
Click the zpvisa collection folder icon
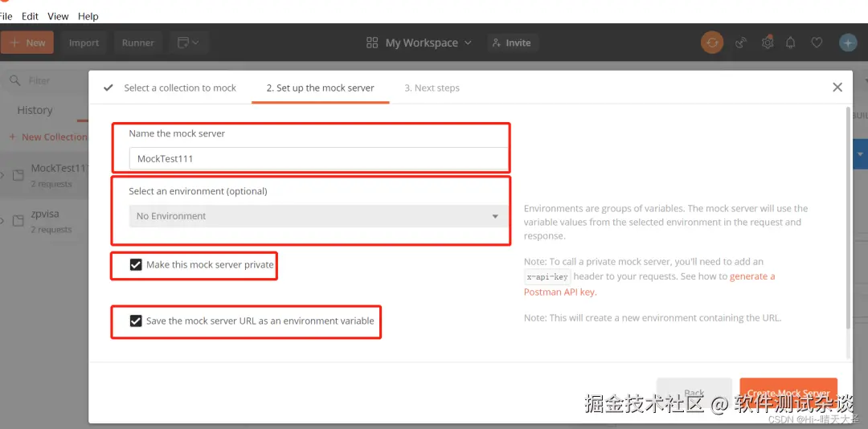coord(18,221)
